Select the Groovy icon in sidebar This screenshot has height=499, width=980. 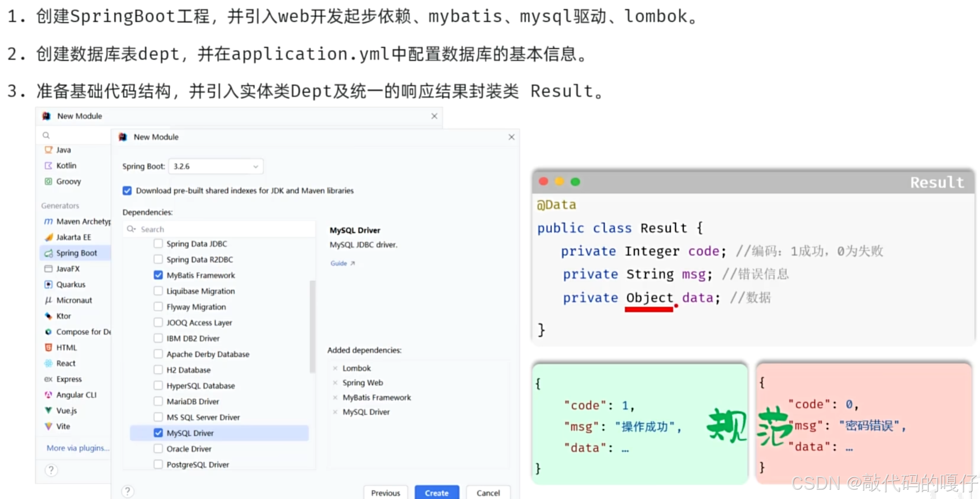click(48, 181)
